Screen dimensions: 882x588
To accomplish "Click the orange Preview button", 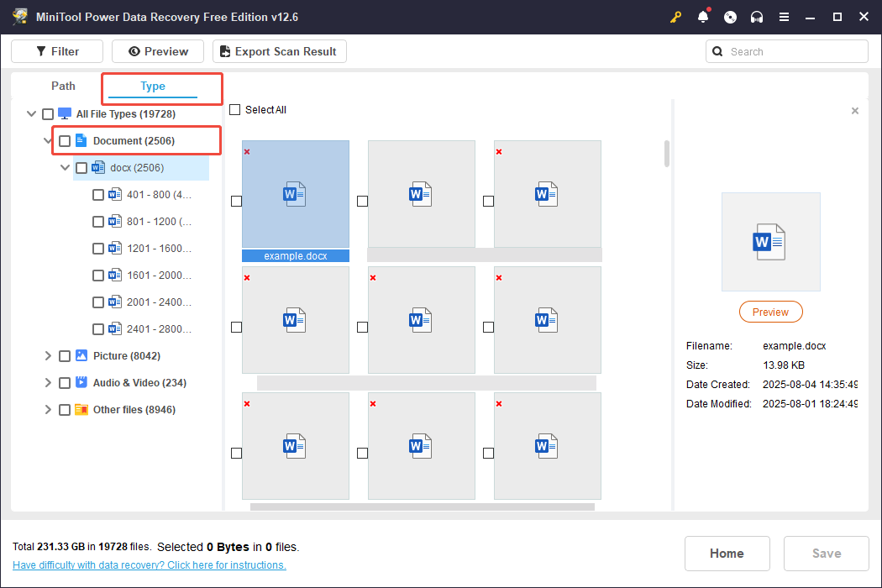I will (770, 312).
